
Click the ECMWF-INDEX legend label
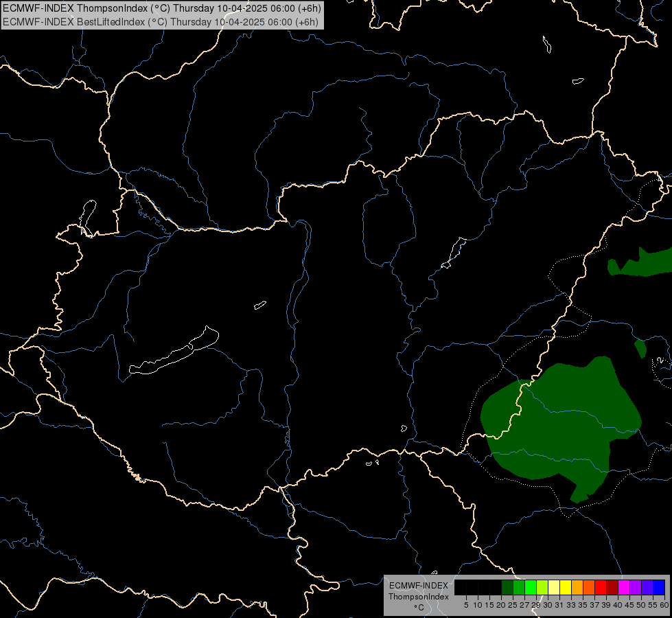tap(419, 586)
